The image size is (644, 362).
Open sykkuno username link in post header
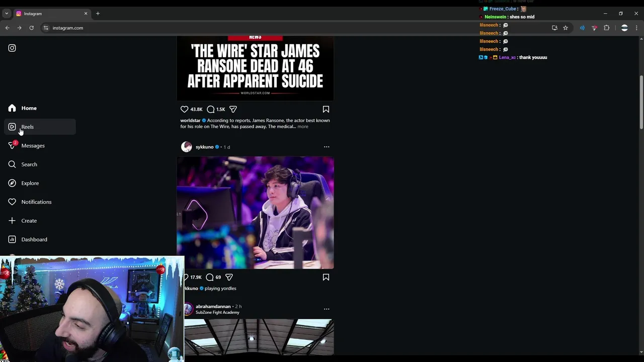click(x=204, y=147)
